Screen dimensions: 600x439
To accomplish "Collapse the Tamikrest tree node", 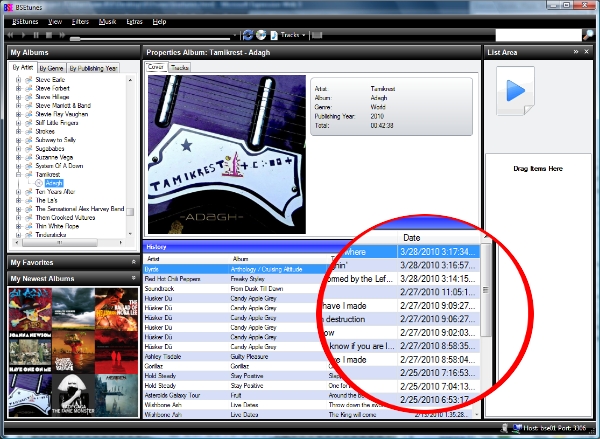I will (x=18, y=175).
